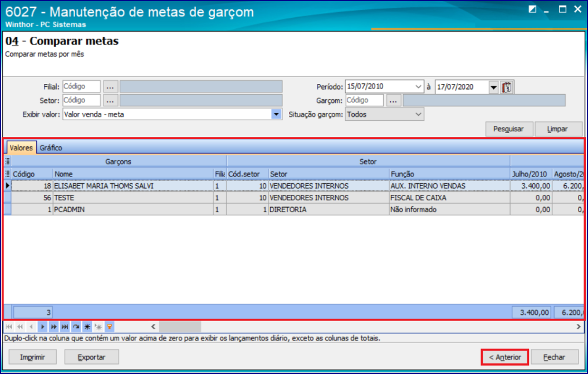Open grid options icon beside Garçons band
The image size is (588, 374).
tap(7, 161)
